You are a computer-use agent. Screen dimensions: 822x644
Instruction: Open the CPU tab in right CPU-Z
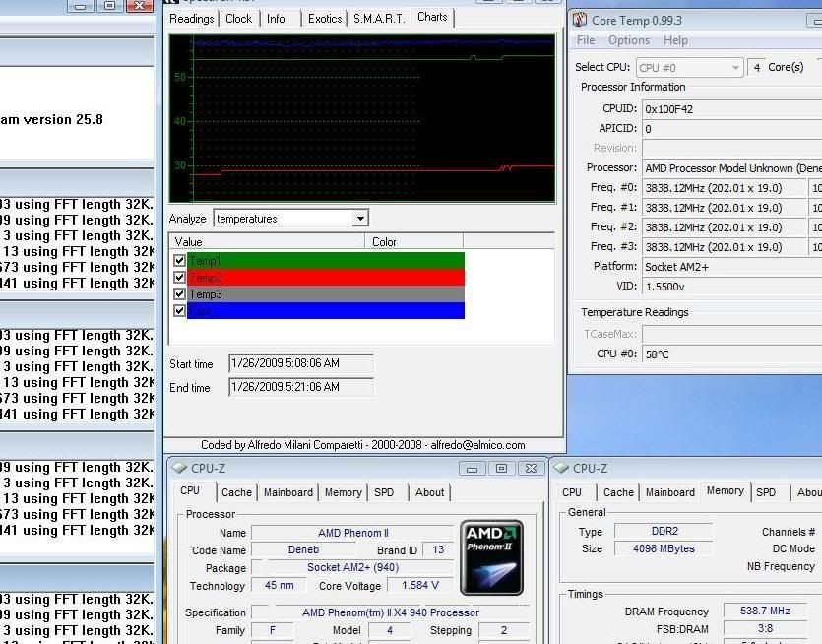coord(571,492)
